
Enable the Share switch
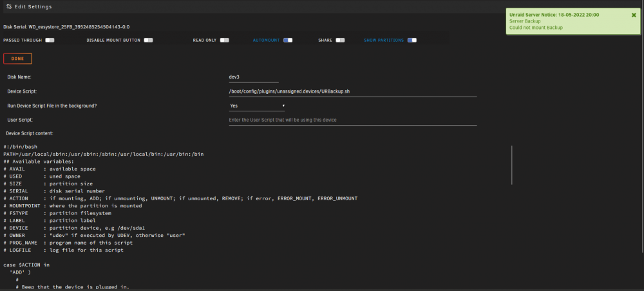[x=340, y=40]
